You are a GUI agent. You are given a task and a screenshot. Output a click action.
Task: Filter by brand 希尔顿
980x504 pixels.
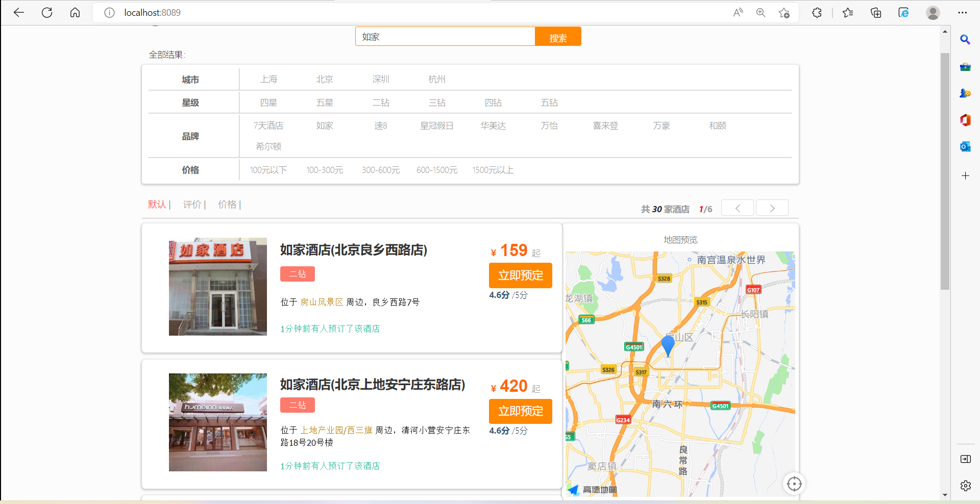(x=268, y=146)
